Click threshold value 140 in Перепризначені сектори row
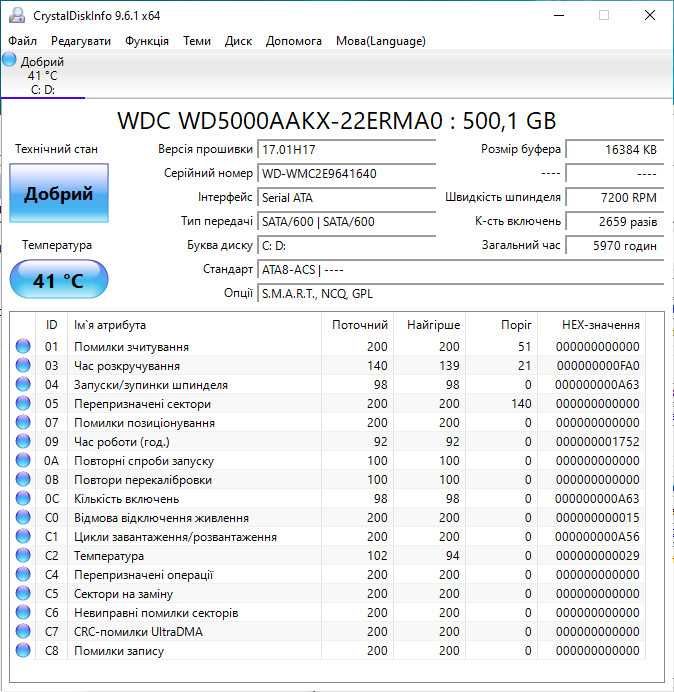This screenshot has width=674, height=692. [x=521, y=404]
